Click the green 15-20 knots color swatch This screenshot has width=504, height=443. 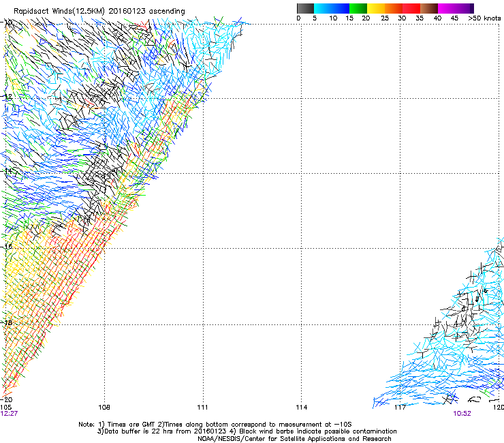pos(358,8)
